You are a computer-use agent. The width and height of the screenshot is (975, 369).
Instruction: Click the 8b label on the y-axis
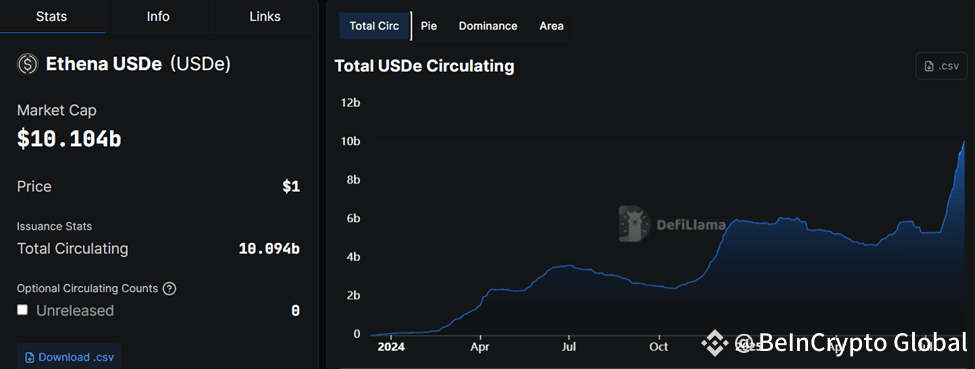[353, 180]
